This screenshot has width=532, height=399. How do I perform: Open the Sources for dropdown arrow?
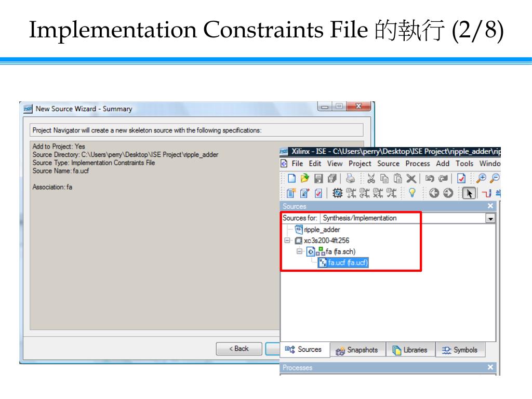490,219
